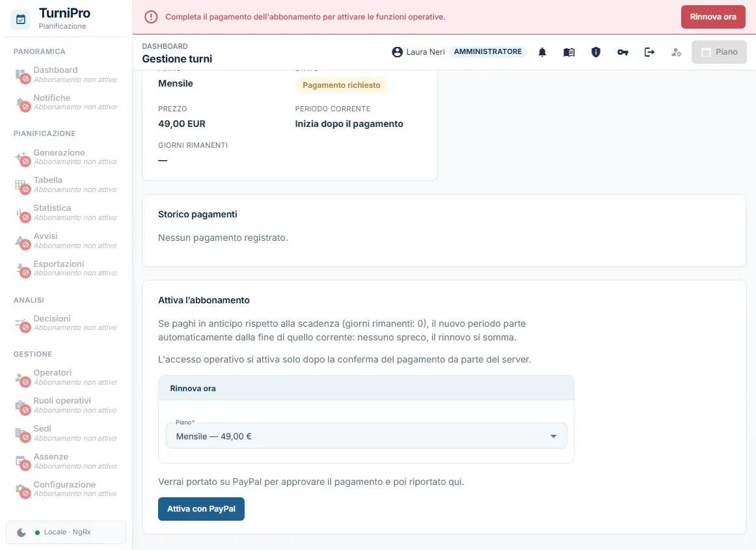756x550 pixels.
Task: Click the 'Laura Neri' user name
Action: click(x=425, y=52)
